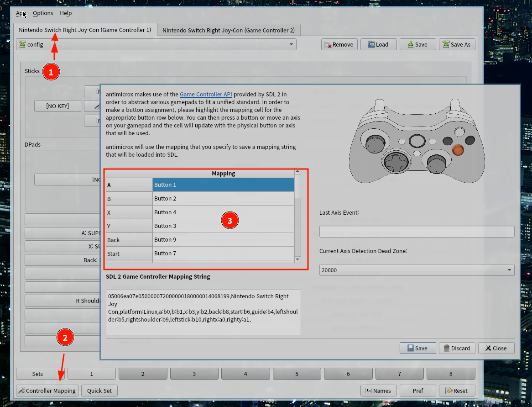Click the wrench icon on Controller Mapping
This screenshot has height=407, width=532.
(x=21, y=391)
